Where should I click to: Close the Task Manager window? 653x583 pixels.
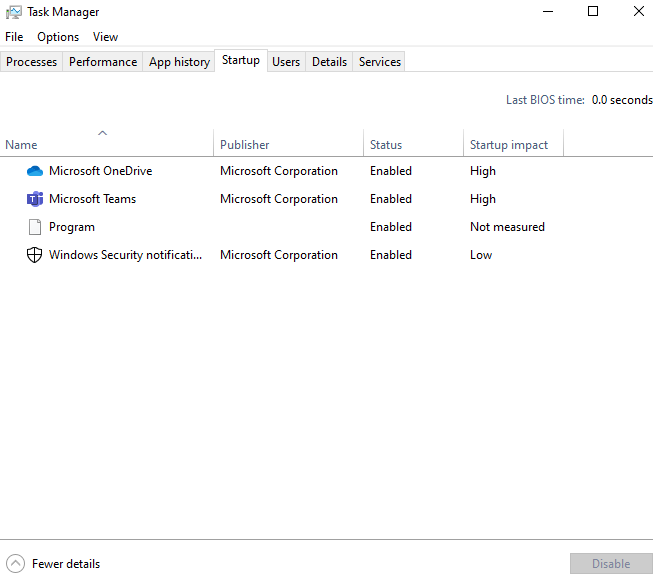639,11
